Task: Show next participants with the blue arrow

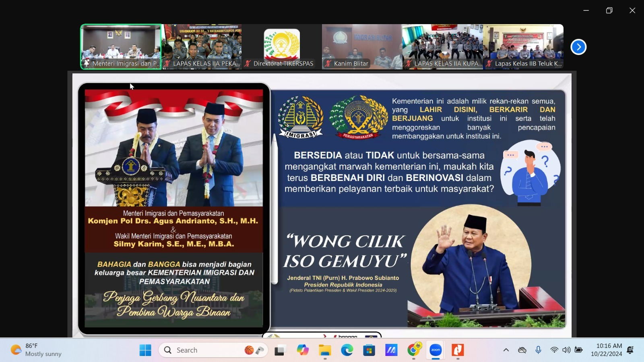Action: tap(578, 47)
